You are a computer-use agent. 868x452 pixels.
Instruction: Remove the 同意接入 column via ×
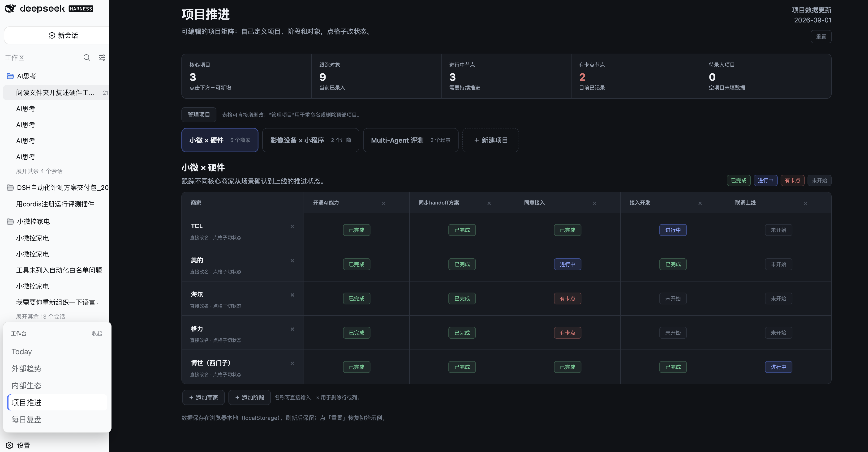(594, 203)
